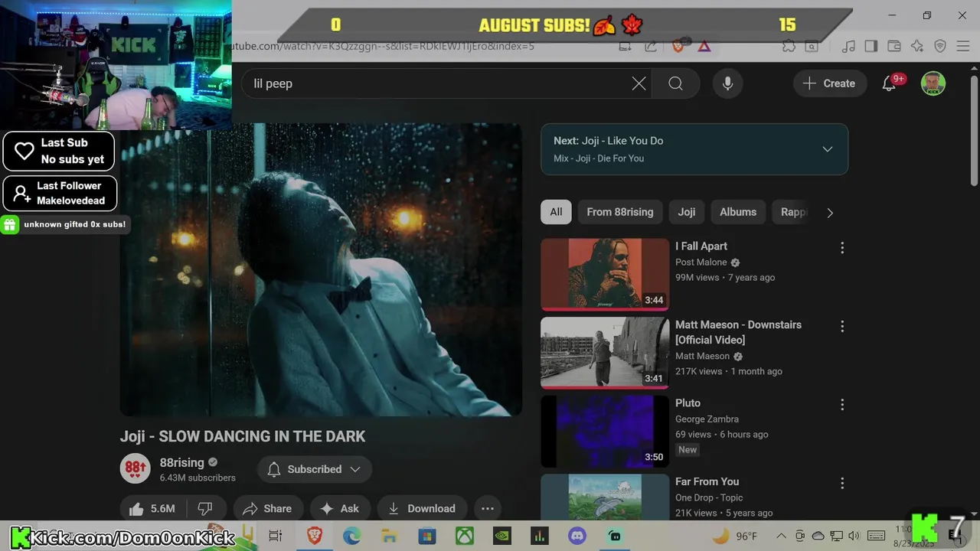Open I Fall Apart video thumbnail

(x=605, y=275)
